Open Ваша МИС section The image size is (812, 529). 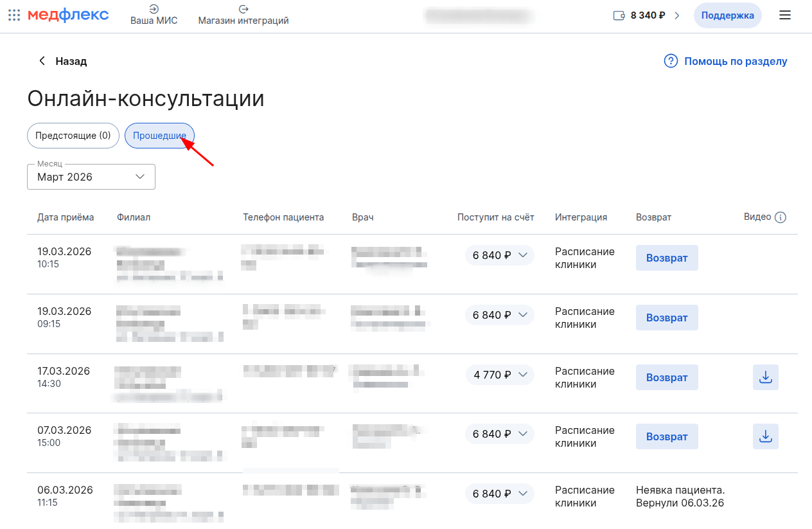154,15
